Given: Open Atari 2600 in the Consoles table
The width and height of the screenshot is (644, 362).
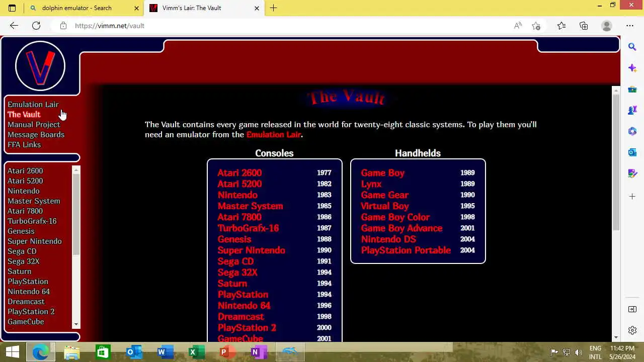Looking at the screenshot, I should (239, 172).
